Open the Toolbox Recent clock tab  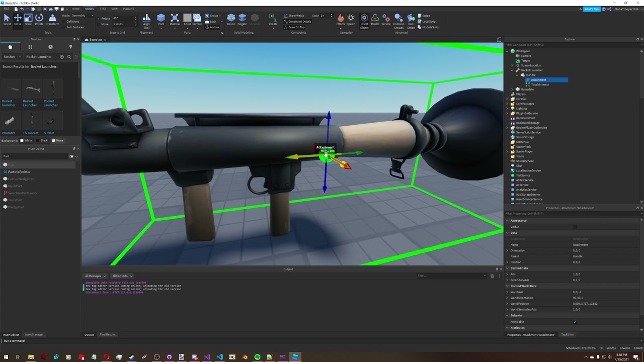coord(50,47)
